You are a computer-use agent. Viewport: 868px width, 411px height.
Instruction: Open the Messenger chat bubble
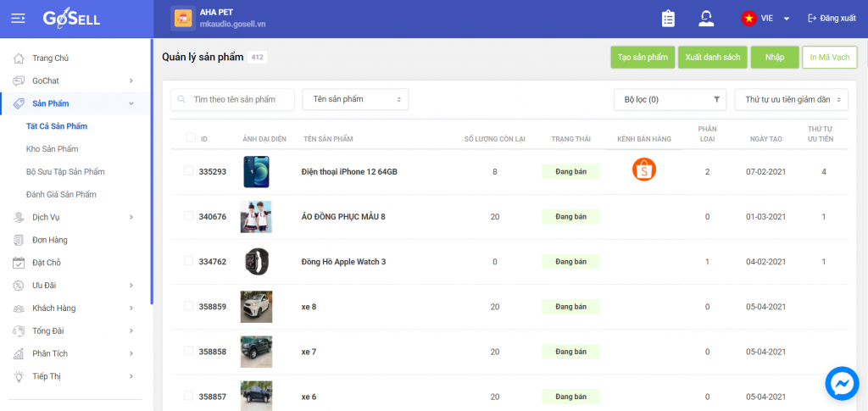842,383
